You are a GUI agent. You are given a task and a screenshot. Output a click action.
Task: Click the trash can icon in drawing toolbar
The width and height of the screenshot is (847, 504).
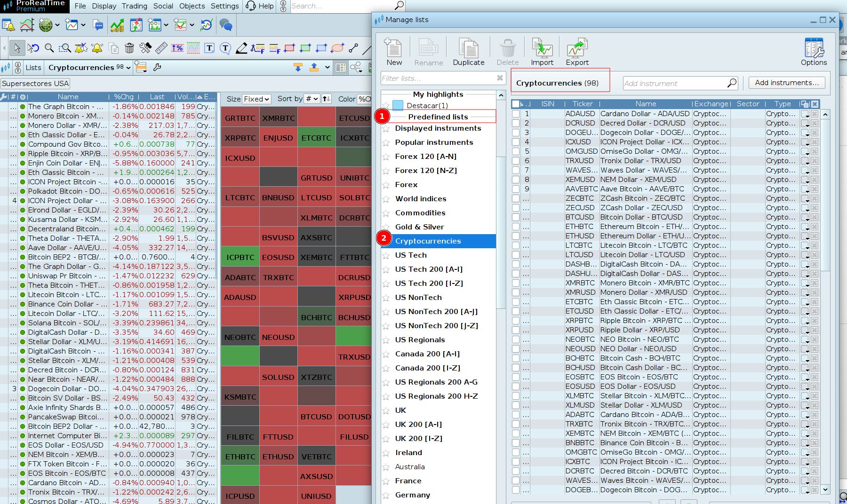click(129, 48)
